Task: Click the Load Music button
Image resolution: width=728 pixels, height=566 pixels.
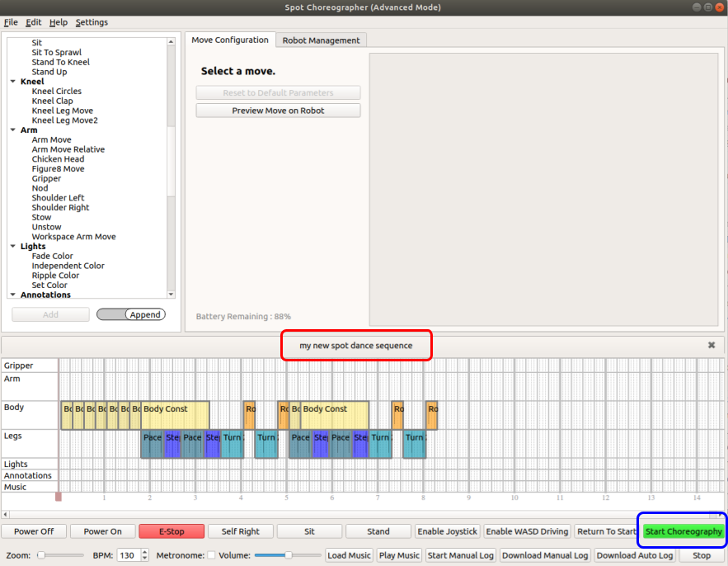Action: [x=349, y=555]
